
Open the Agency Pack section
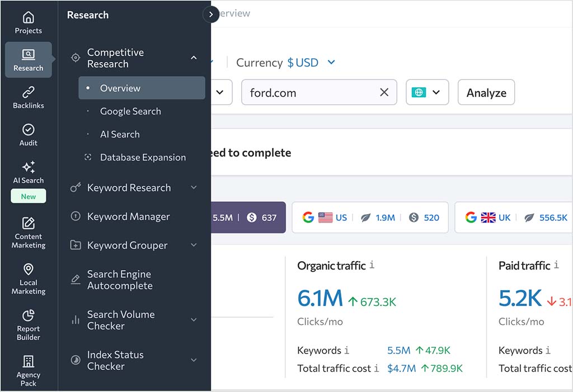click(28, 371)
